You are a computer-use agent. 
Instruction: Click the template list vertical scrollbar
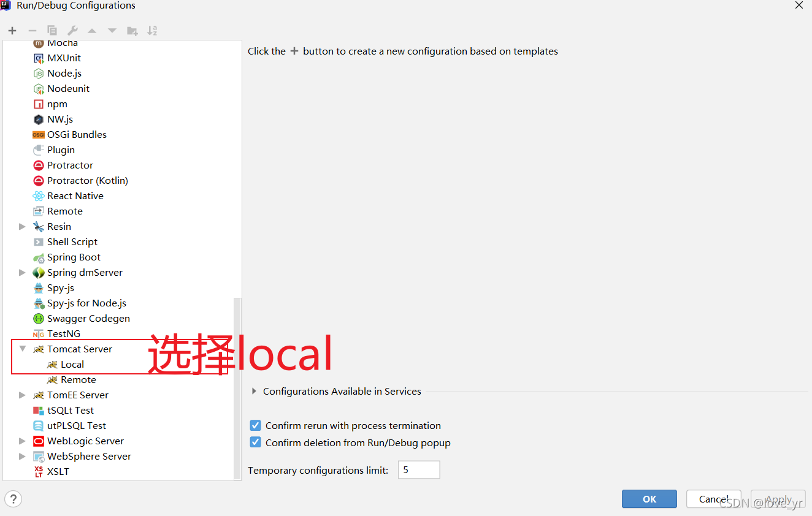237,389
